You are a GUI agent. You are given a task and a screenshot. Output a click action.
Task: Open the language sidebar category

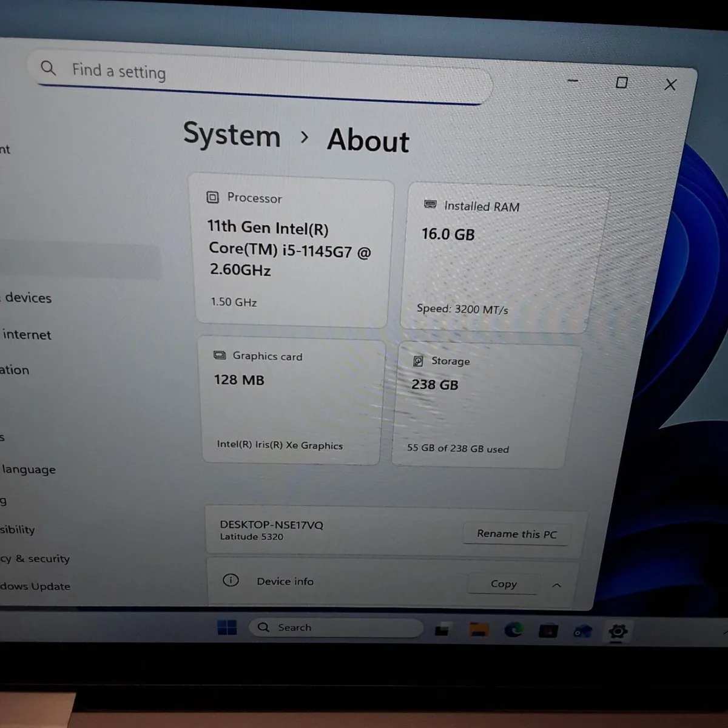click(x=29, y=470)
